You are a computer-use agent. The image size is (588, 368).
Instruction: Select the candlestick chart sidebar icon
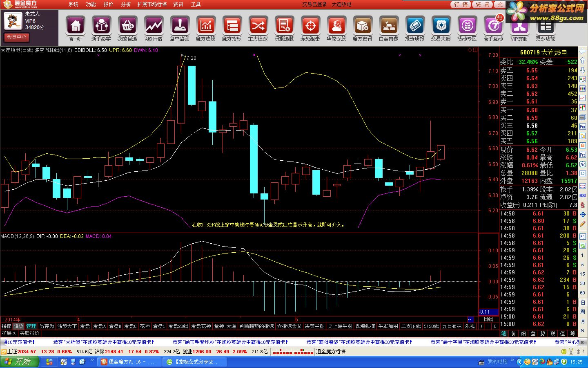pyautogui.click(x=583, y=108)
